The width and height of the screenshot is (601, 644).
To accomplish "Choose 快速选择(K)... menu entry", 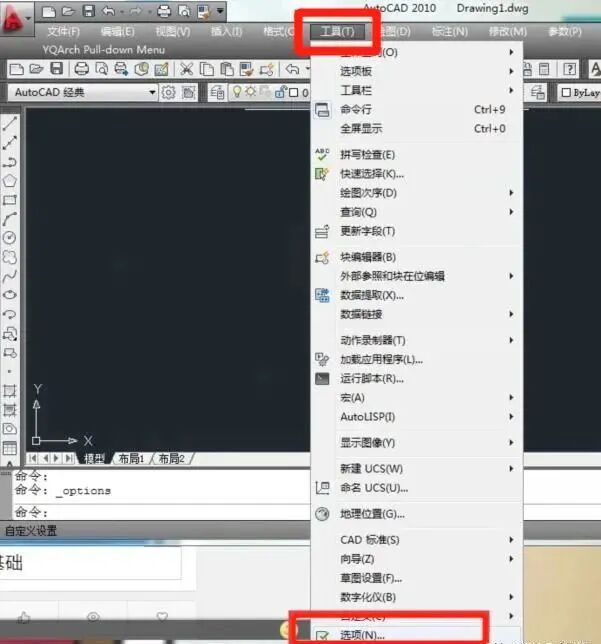I will point(417,174).
